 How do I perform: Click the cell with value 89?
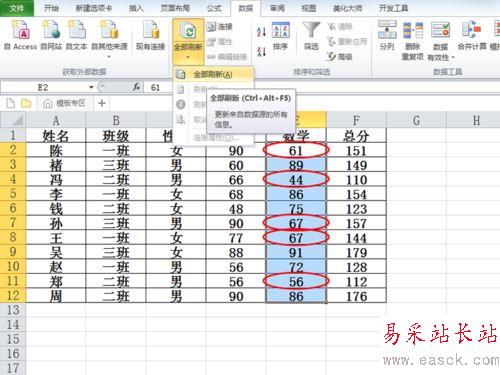[x=296, y=165]
